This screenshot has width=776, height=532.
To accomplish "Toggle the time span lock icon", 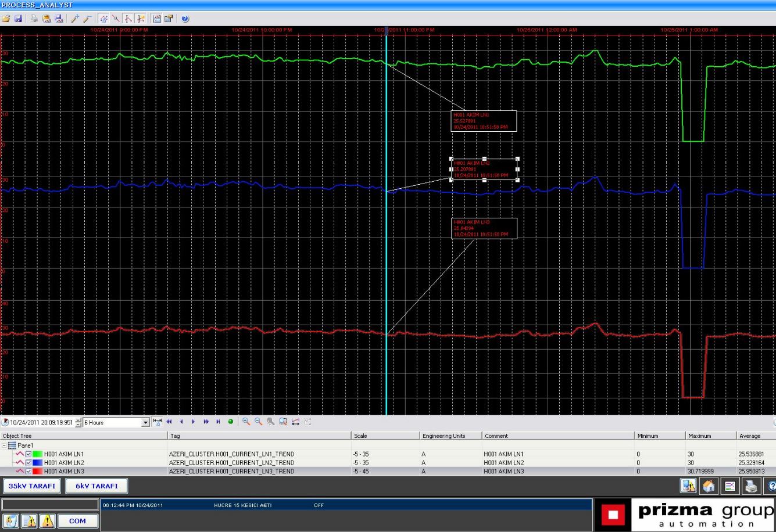I will point(157,422).
